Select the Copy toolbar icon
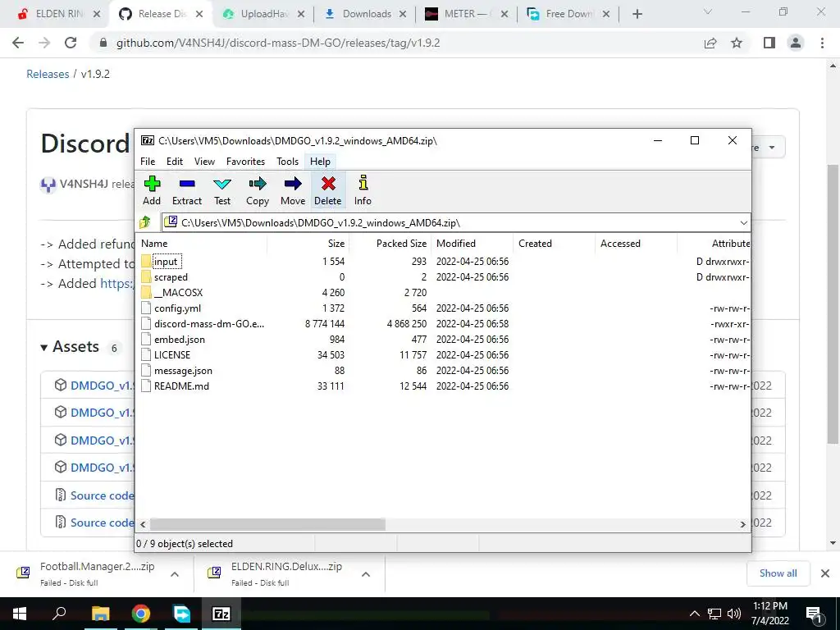The width and height of the screenshot is (840, 630). (257, 190)
